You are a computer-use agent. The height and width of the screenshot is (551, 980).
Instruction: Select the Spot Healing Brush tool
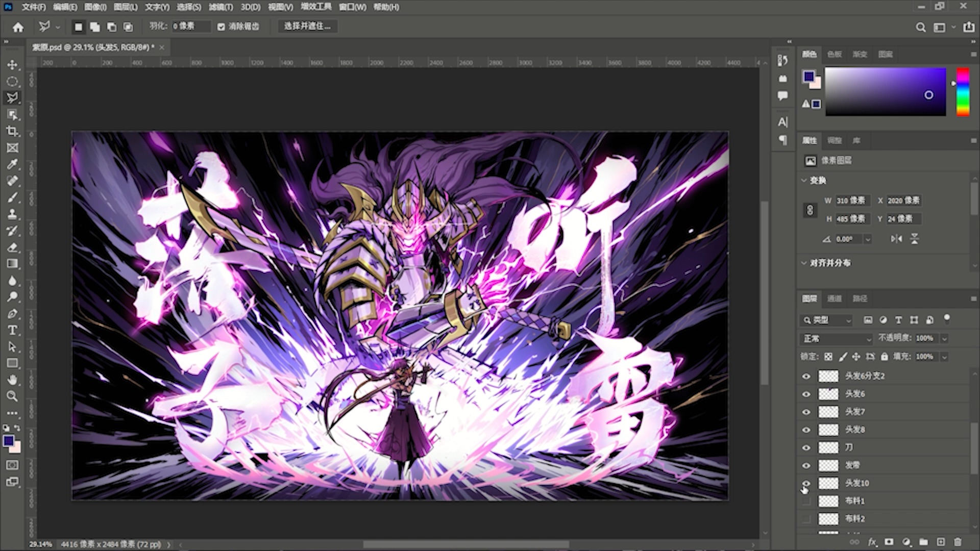point(12,181)
